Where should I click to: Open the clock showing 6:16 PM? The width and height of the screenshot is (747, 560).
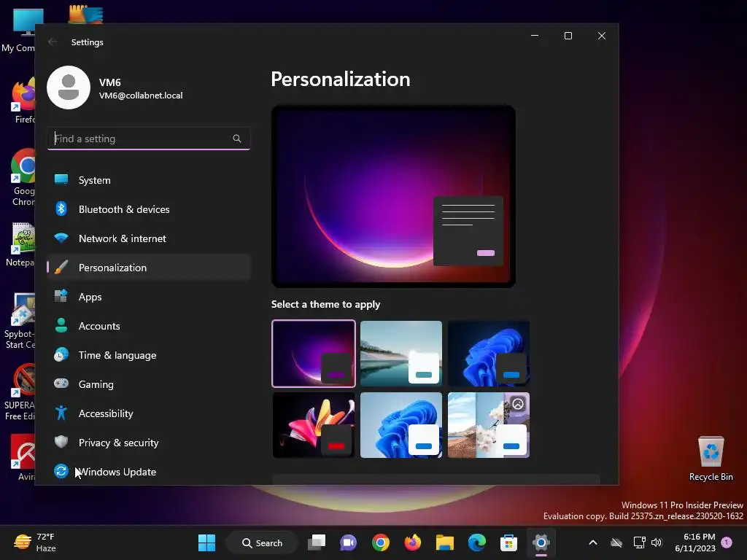pyautogui.click(x=695, y=542)
